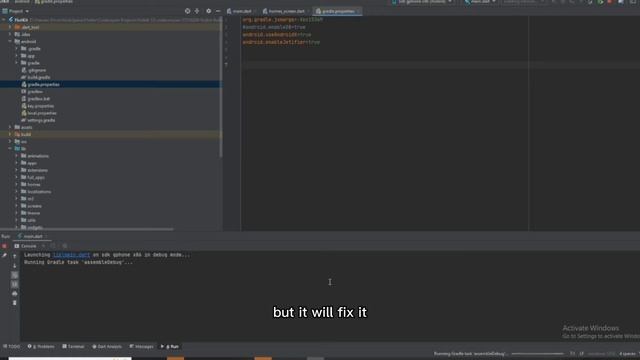Follow the lib\main.dart link in console
640x360 pixels.
[x=71, y=255]
